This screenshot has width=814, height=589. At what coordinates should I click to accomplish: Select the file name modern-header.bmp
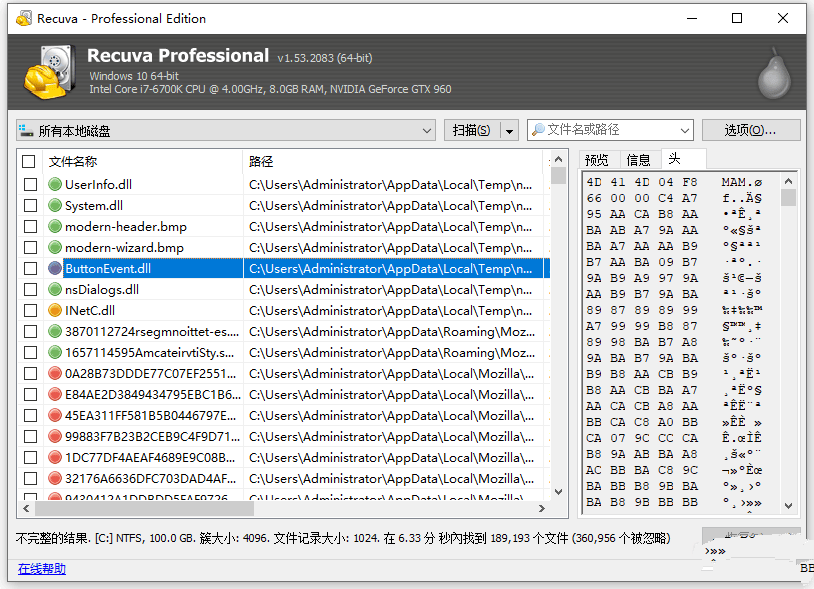point(126,226)
